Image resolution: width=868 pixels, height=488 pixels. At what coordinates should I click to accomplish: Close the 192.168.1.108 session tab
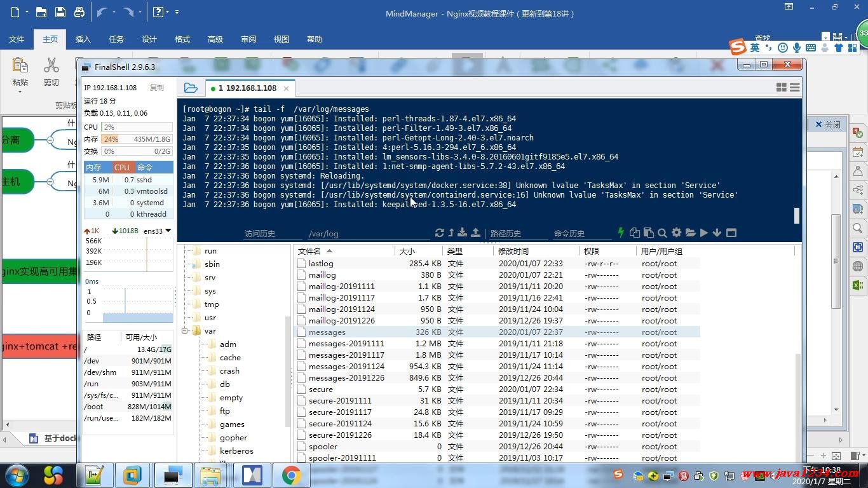click(x=286, y=88)
